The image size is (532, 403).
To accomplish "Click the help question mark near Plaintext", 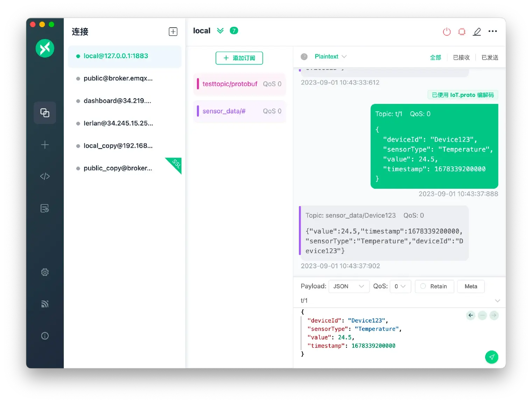I will coord(304,57).
